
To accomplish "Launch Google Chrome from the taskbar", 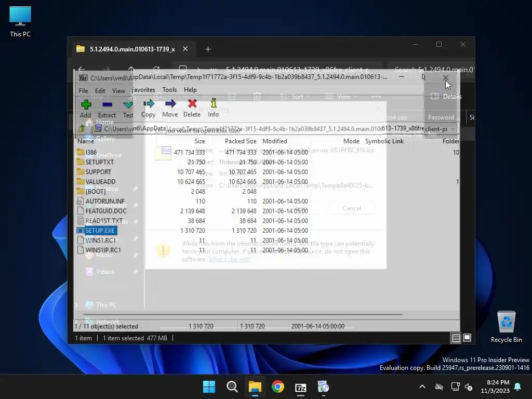I will [x=278, y=387].
